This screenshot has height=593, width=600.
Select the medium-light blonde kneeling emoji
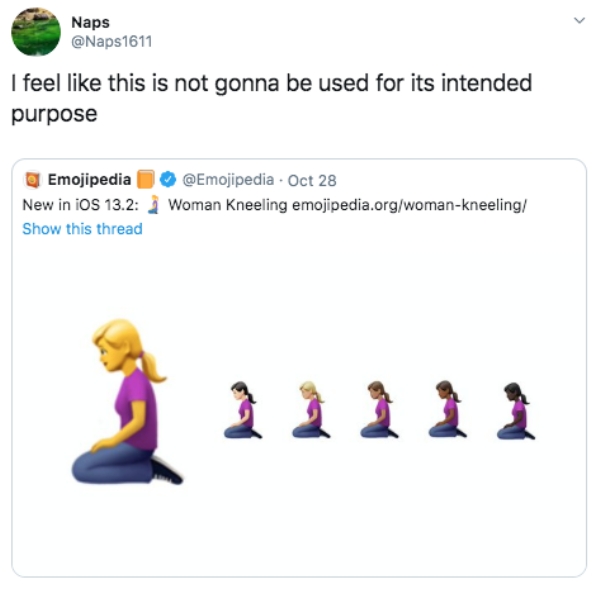pyautogui.click(x=311, y=410)
